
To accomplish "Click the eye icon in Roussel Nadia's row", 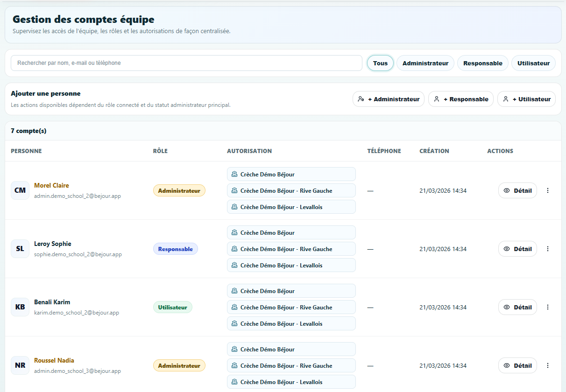I will point(507,365).
